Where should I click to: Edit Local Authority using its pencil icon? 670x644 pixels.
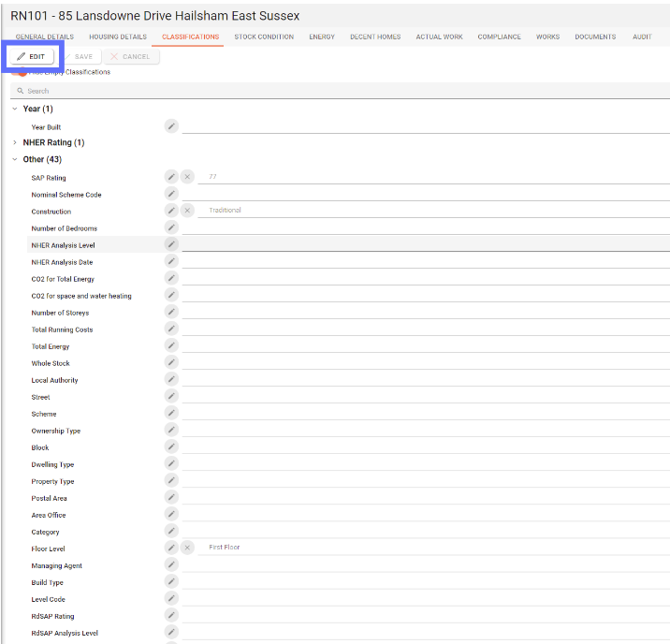tap(171, 379)
